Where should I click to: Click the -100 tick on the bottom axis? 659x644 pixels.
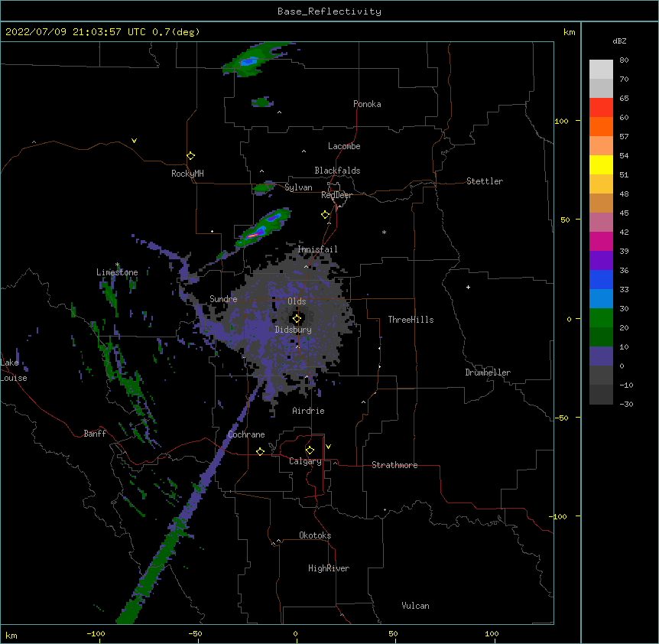96,633
